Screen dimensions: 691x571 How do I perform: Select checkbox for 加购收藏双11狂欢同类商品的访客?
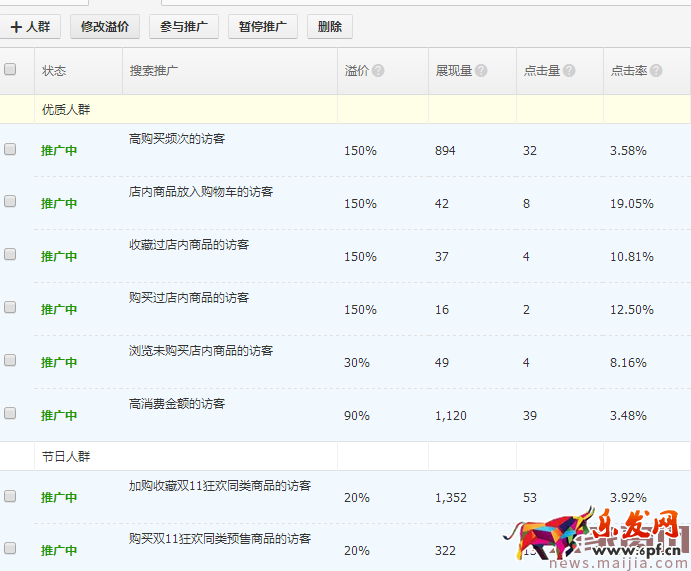[x=10, y=496]
